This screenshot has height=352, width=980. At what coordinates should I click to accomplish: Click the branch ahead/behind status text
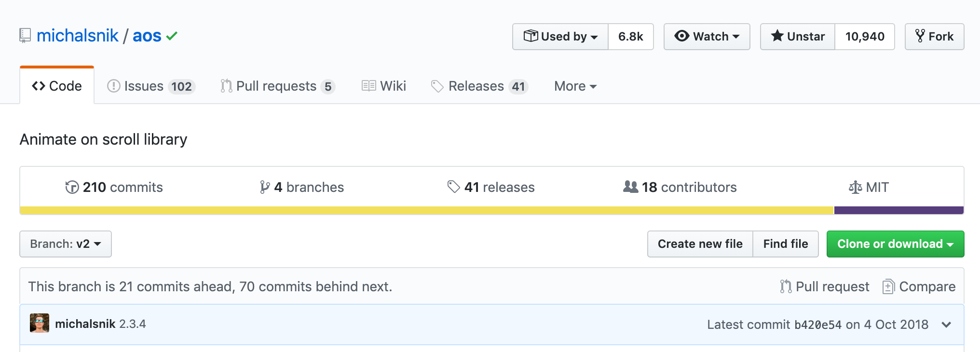coord(210,286)
